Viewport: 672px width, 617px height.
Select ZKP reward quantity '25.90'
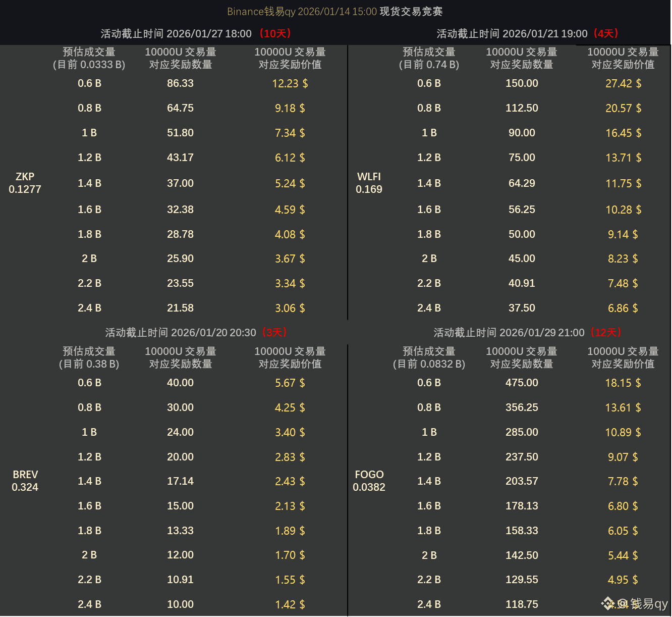coord(180,259)
